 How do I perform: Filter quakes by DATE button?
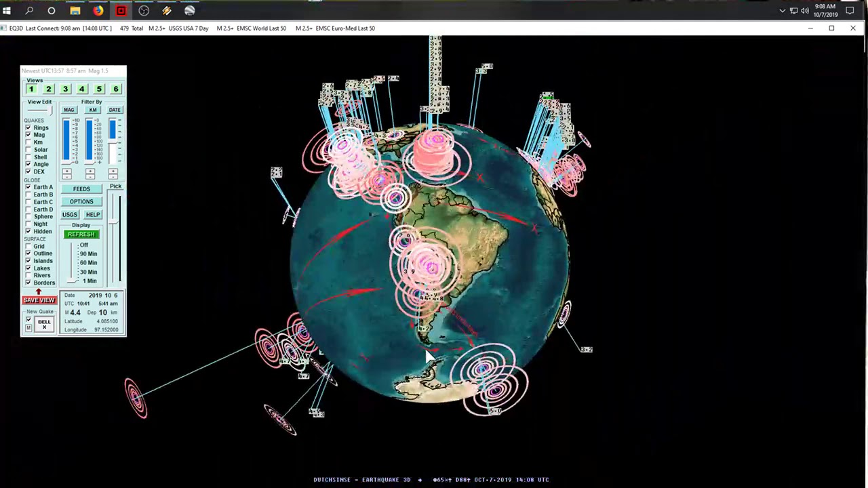(x=115, y=110)
